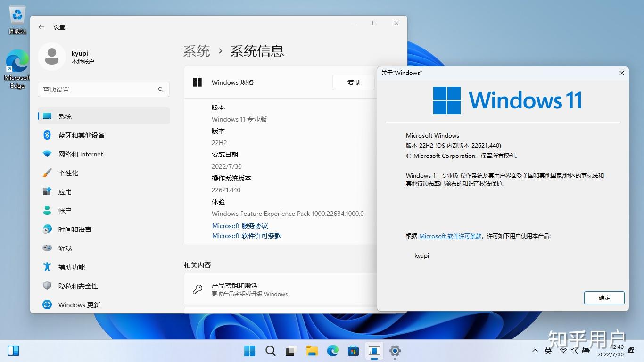Select 系统 in the breadcrumb path

coord(197,51)
